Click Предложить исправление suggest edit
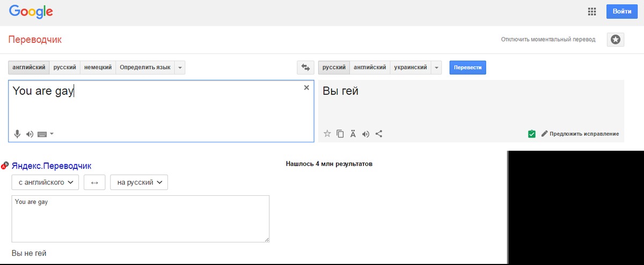The image size is (644, 265). point(580,134)
